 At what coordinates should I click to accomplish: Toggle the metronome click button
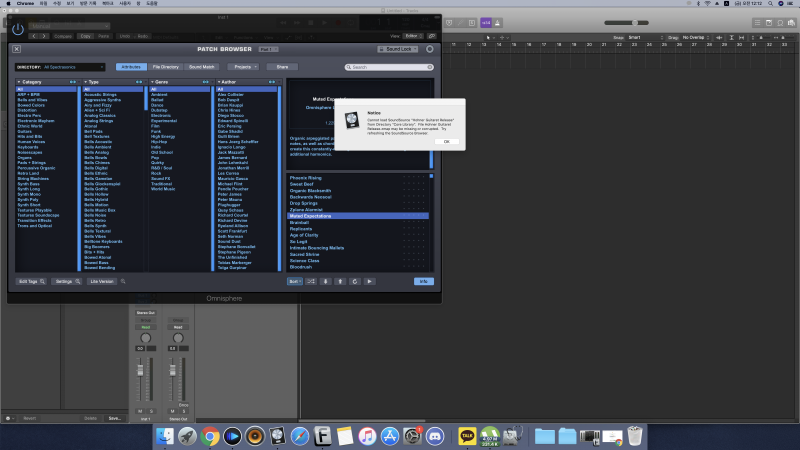tap(497, 23)
